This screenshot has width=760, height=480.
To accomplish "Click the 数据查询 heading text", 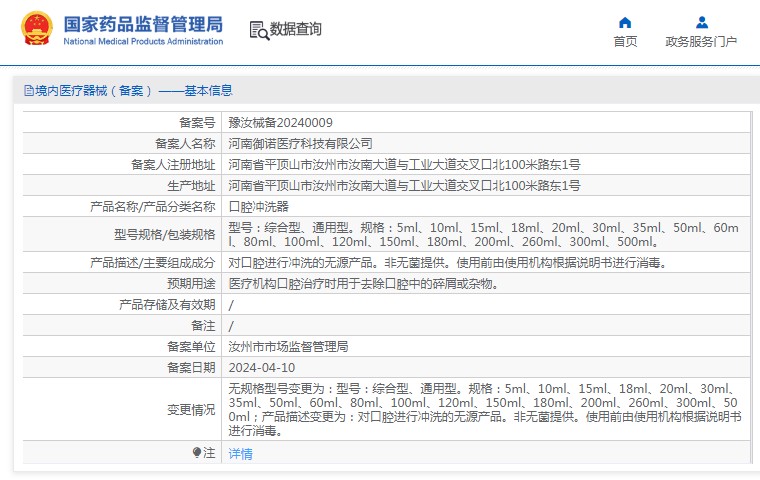I will point(295,29).
